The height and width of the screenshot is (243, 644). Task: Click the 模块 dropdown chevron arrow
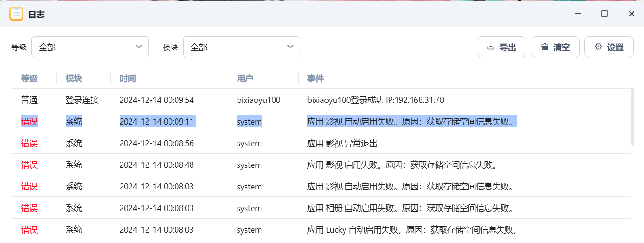coord(291,47)
